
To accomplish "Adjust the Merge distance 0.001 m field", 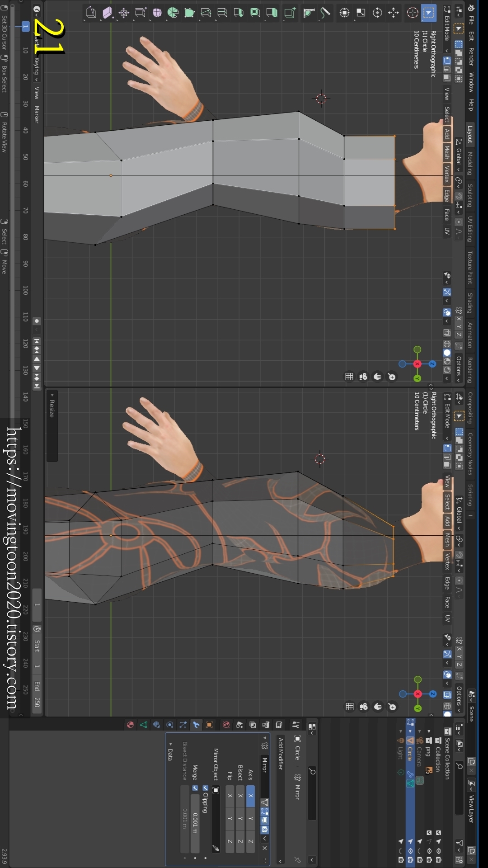I will click(195, 823).
